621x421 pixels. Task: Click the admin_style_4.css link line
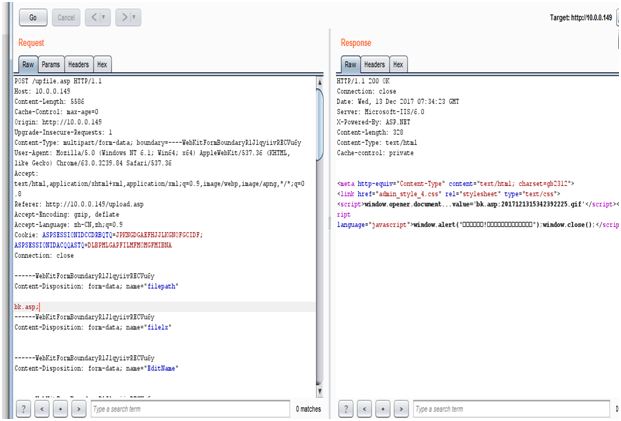(448, 194)
